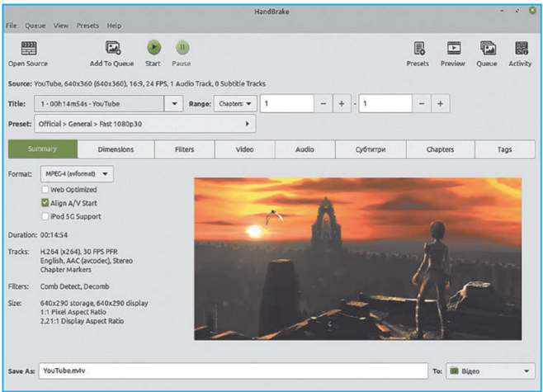Expand the Title dropdown arrow
The image size is (543, 392).
pos(173,104)
